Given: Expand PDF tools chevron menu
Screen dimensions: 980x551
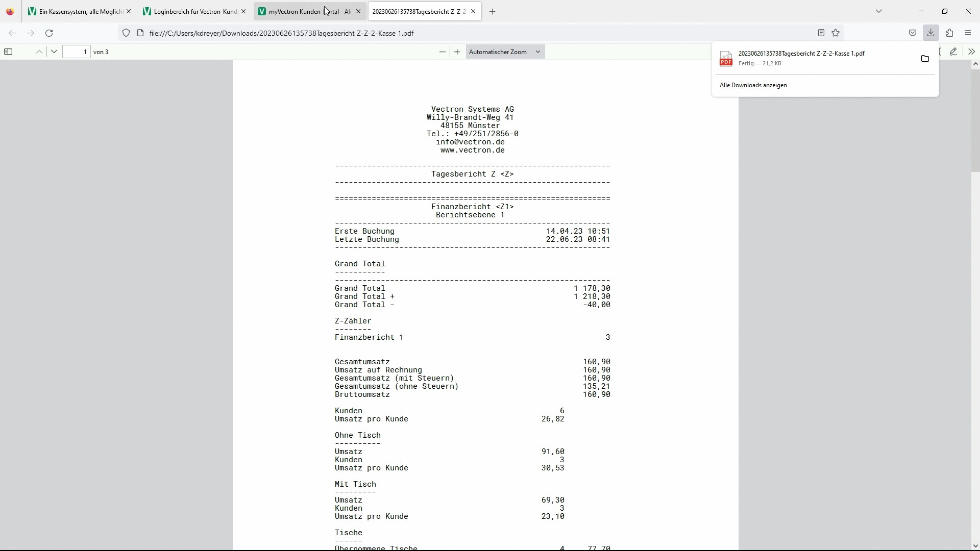Looking at the screenshot, I should 971,52.
